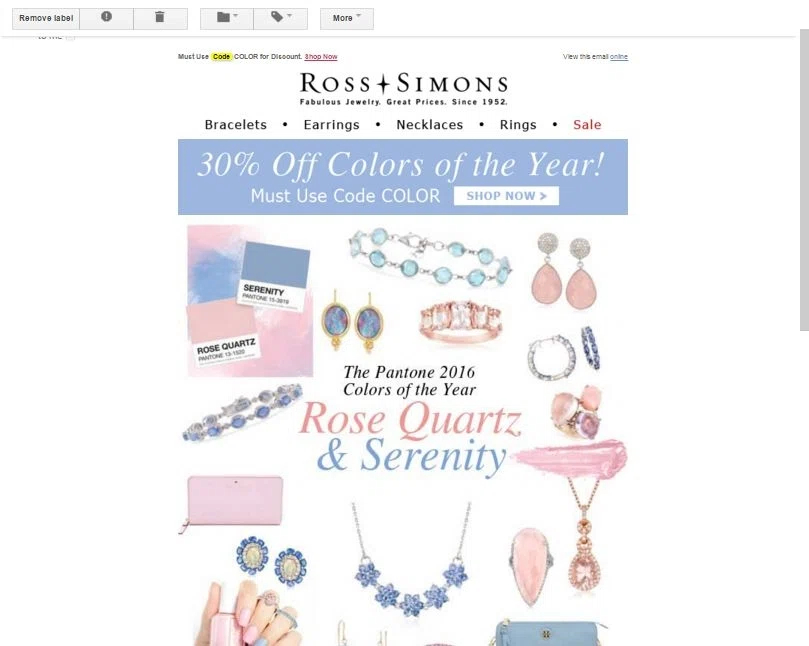Viewport: 809px width, 646px height.
Task: Click the vertical scrollbar thumb
Action: pyautogui.click(x=804, y=180)
